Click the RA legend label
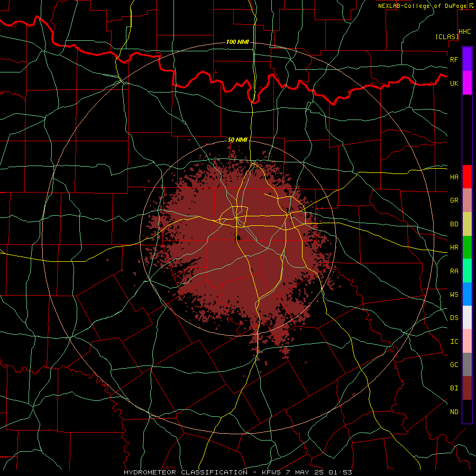This screenshot has height=476, width=476. pos(454,271)
